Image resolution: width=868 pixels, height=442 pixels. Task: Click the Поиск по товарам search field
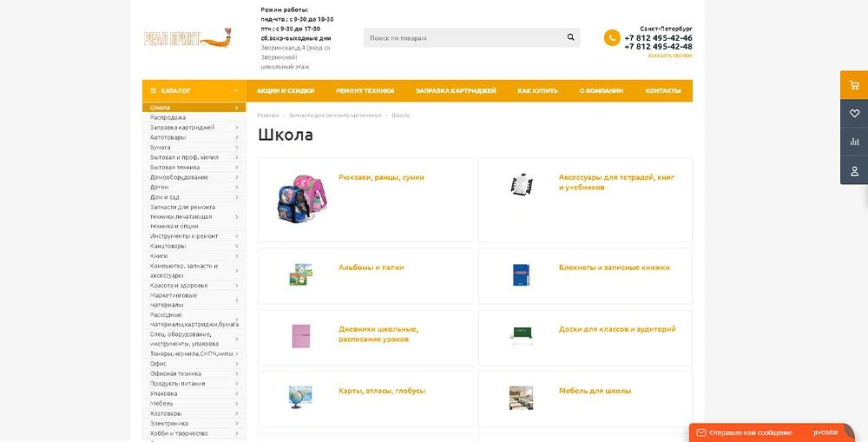[464, 37]
